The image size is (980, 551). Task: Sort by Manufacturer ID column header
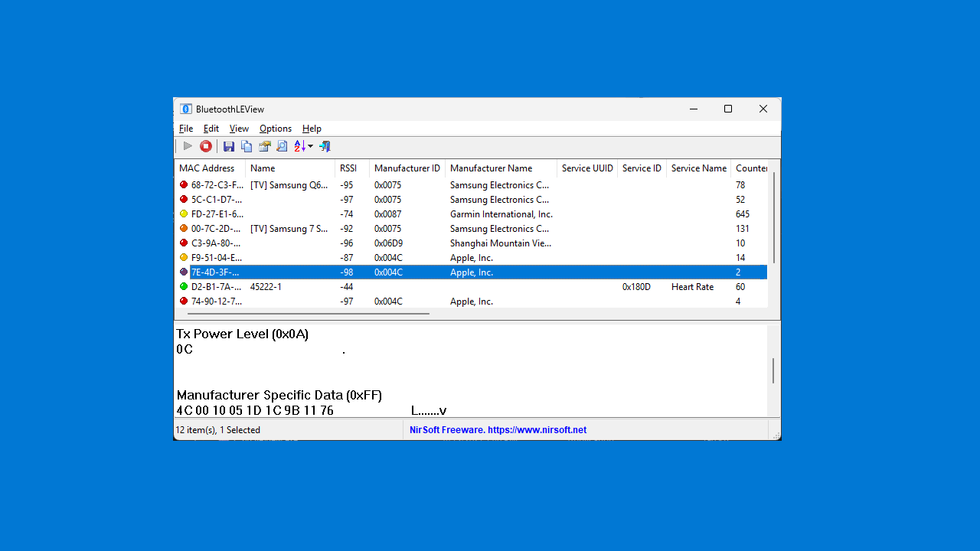coord(407,168)
